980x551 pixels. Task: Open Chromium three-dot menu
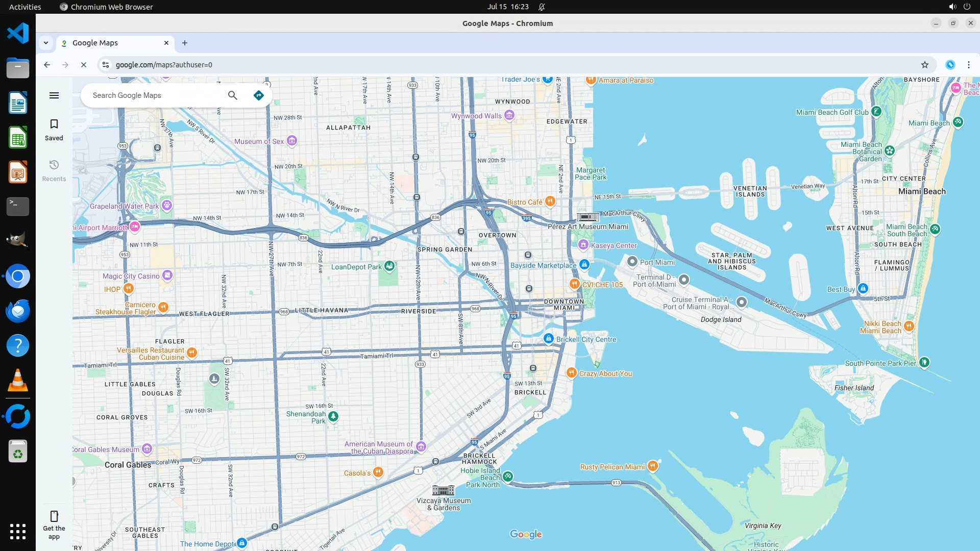[x=968, y=65]
